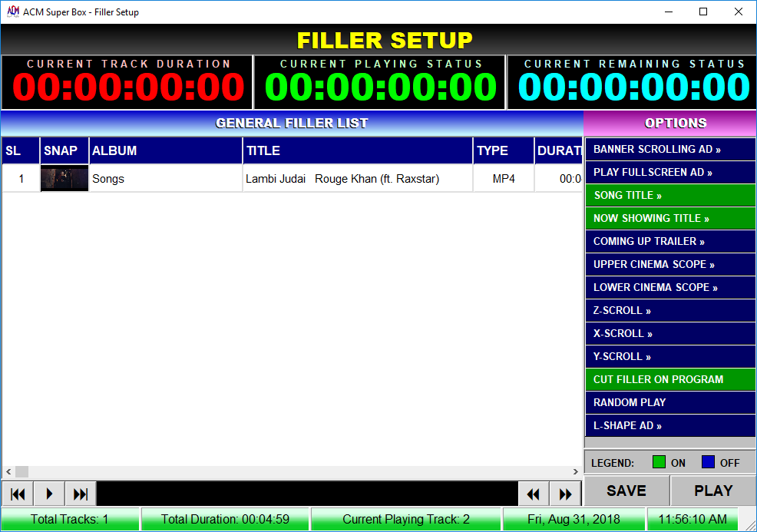Click the 00:0 duration cell of Lambi Judai

click(559, 179)
